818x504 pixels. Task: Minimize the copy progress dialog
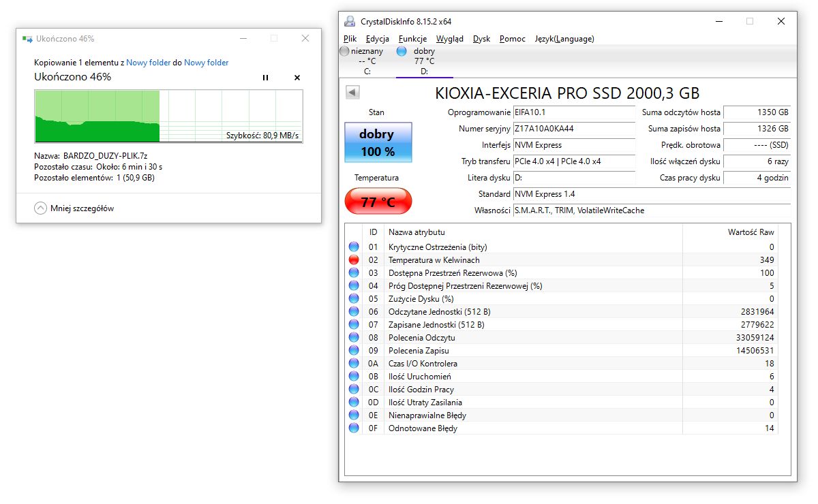(242, 39)
